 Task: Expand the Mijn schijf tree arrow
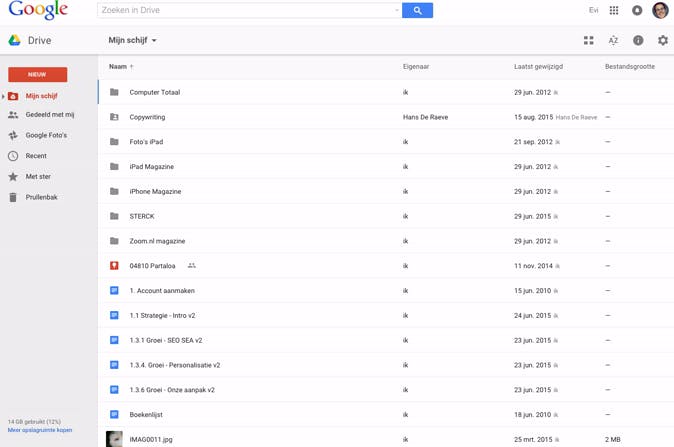tap(3, 96)
